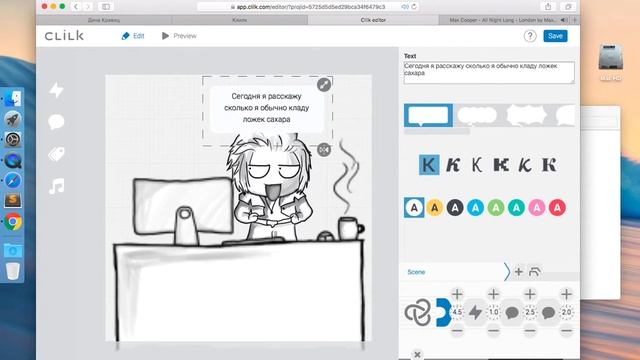The image size is (640, 360).
Task: Choose the blue text color swatch
Action: pyautogui.click(x=476, y=207)
